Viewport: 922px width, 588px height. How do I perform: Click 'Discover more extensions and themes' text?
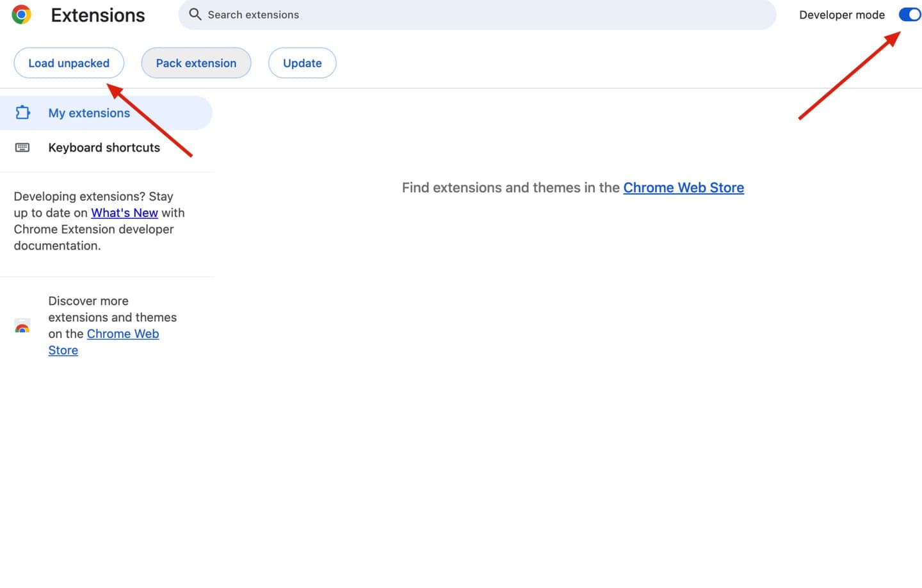tap(113, 309)
